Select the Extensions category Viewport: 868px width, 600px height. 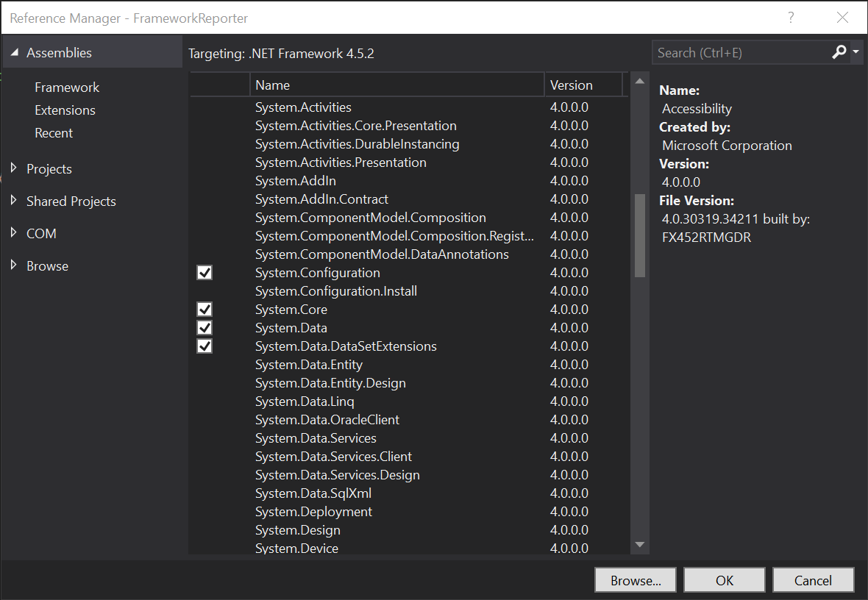click(65, 110)
